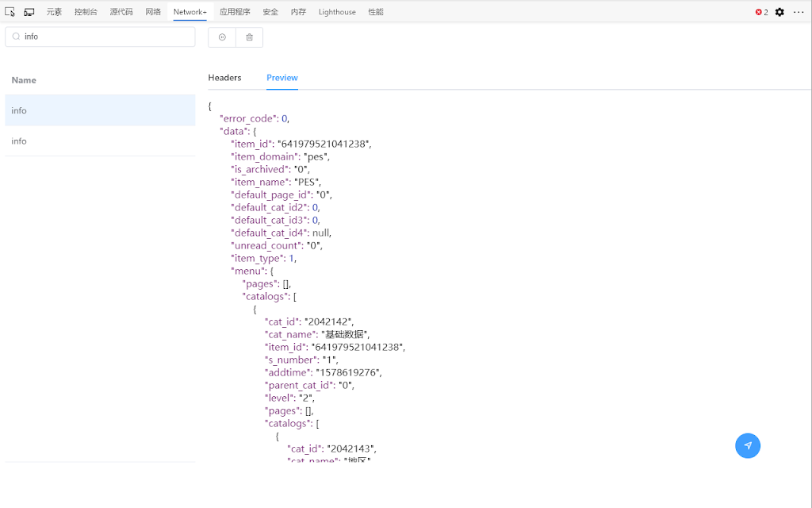Click the "item_name": "PES" line
The width and height of the screenshot is (812, 508).
click(x=276, y=182)
